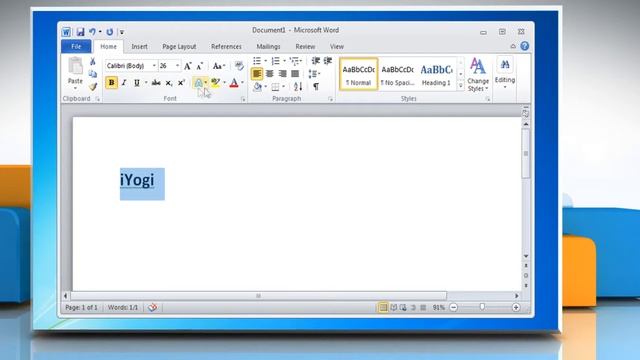This screenshot has width=640, height=360.
Task: Click the Redo icon in title bar
Action: click(110, 32)
